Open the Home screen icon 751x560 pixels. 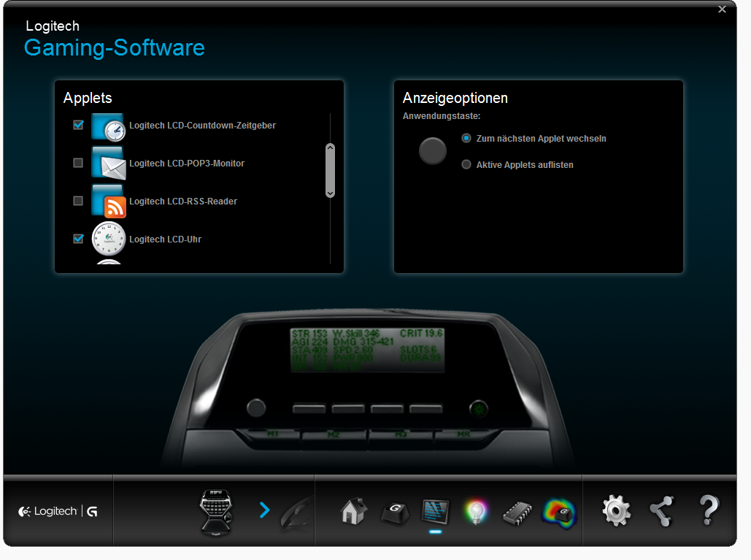(354, 511)
